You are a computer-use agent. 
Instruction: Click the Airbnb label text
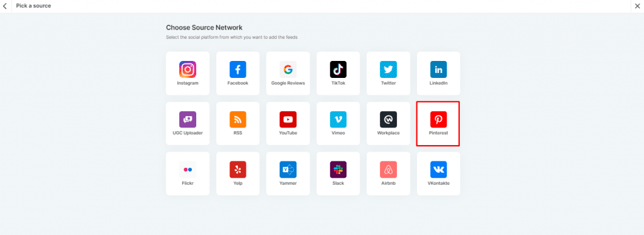pos(388,183)
